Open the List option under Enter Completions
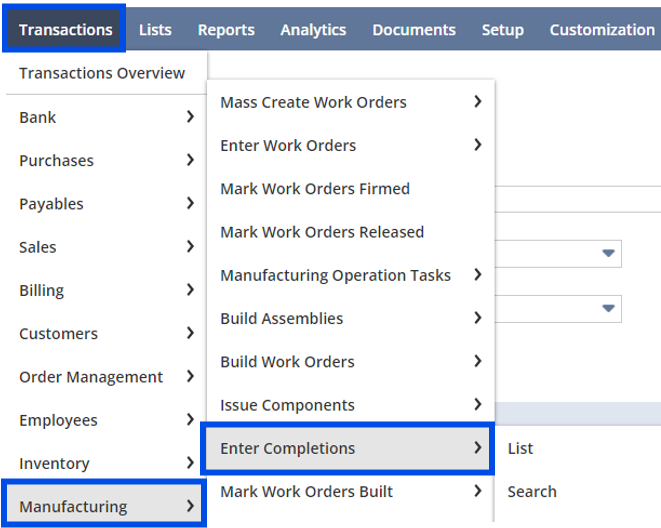661x528 pixels. 520,448
